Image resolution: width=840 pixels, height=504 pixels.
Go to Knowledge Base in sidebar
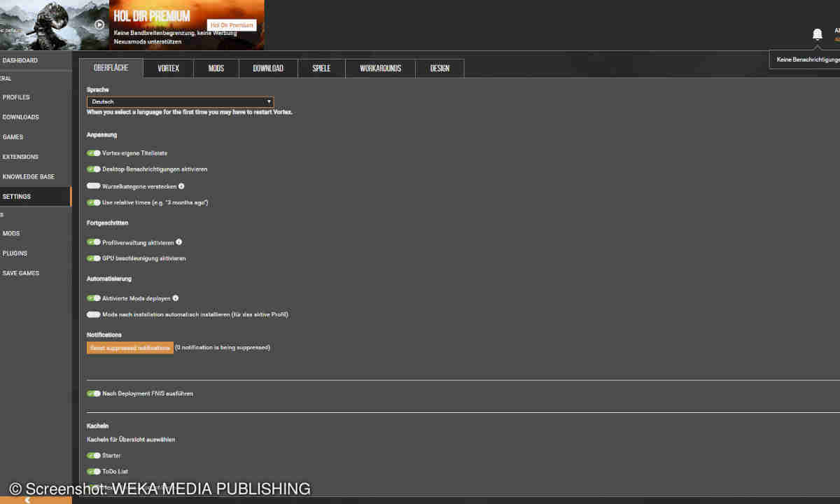(28, 177)
